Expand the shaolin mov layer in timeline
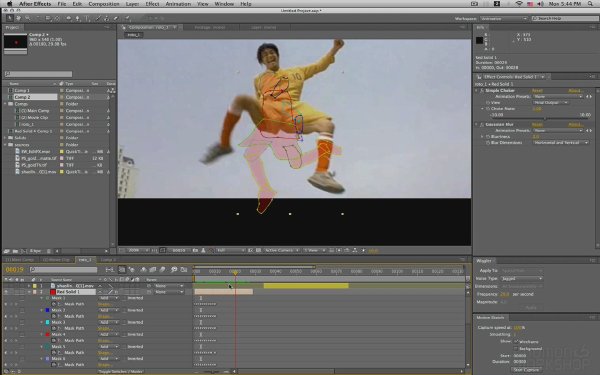Viewport: 600px width, 375px height. tap(29, 286)
